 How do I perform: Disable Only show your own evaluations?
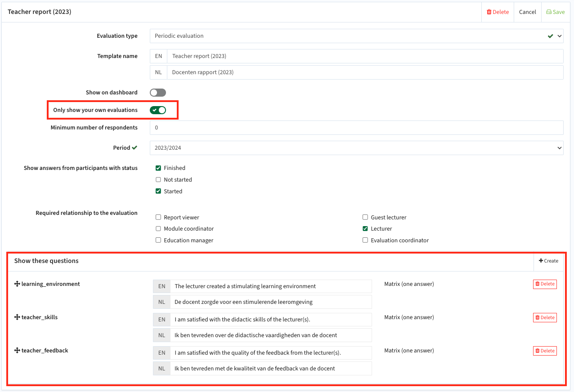(158, 110)
